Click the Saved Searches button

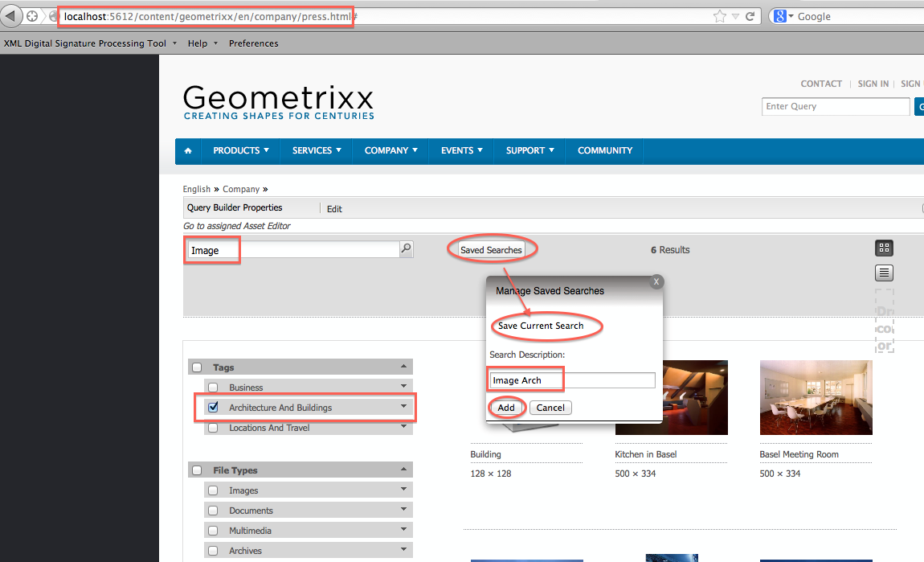(491, 250)
